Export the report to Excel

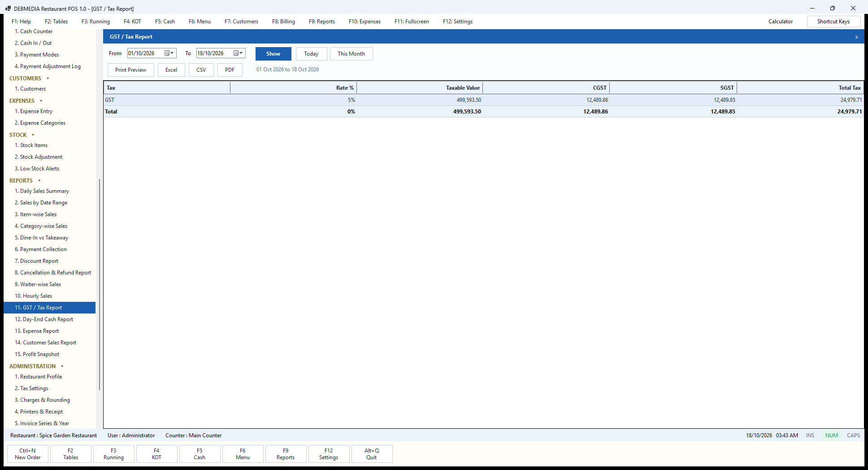[x=171, y=70]
